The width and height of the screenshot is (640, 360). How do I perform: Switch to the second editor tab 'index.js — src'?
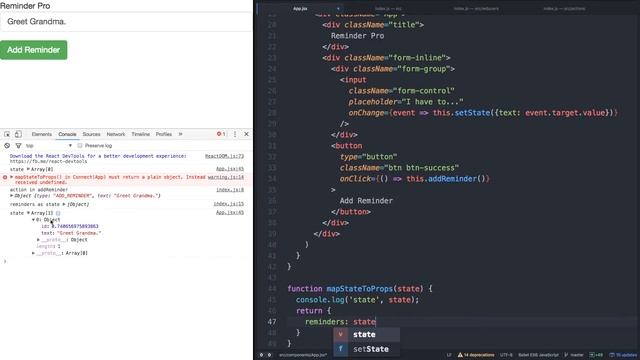[388, 8]
